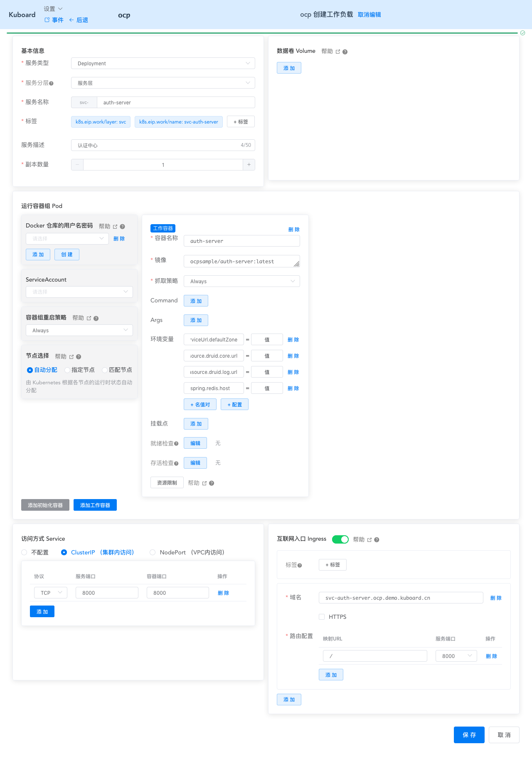Click the help icon next to 就绪检查

176,444
